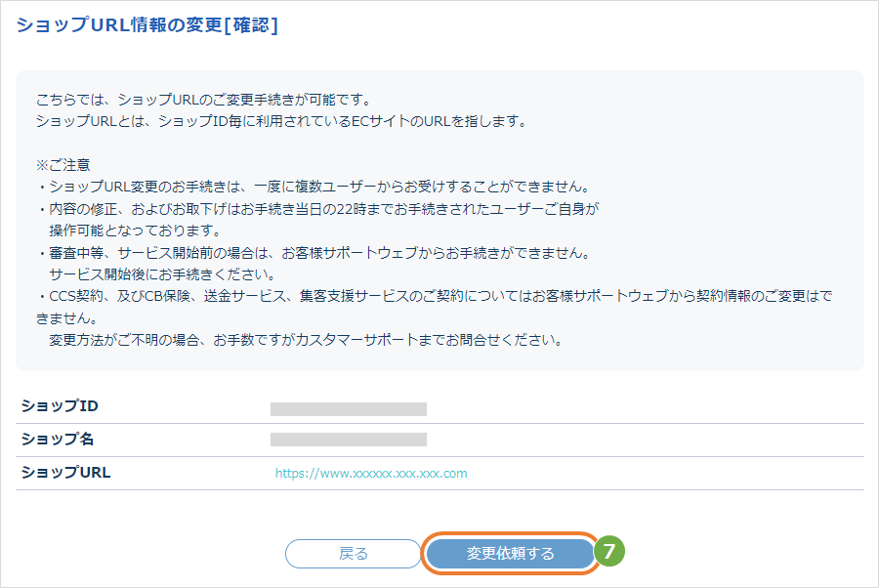Screen dimensions: 879x588
Task: Click the line starting こちらでは、ショップURLのご変更手続き
Action: pyautogui.click(x=204, y=100)
